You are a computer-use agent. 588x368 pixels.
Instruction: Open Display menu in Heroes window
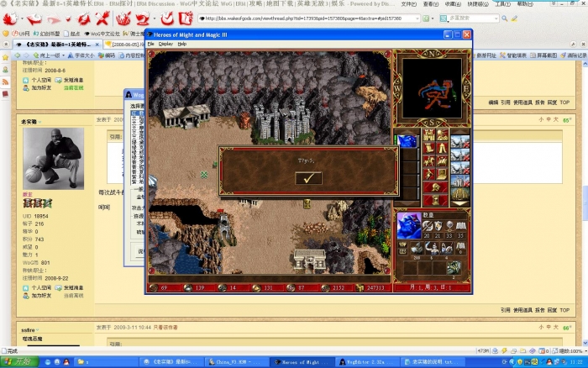[165, 44]
